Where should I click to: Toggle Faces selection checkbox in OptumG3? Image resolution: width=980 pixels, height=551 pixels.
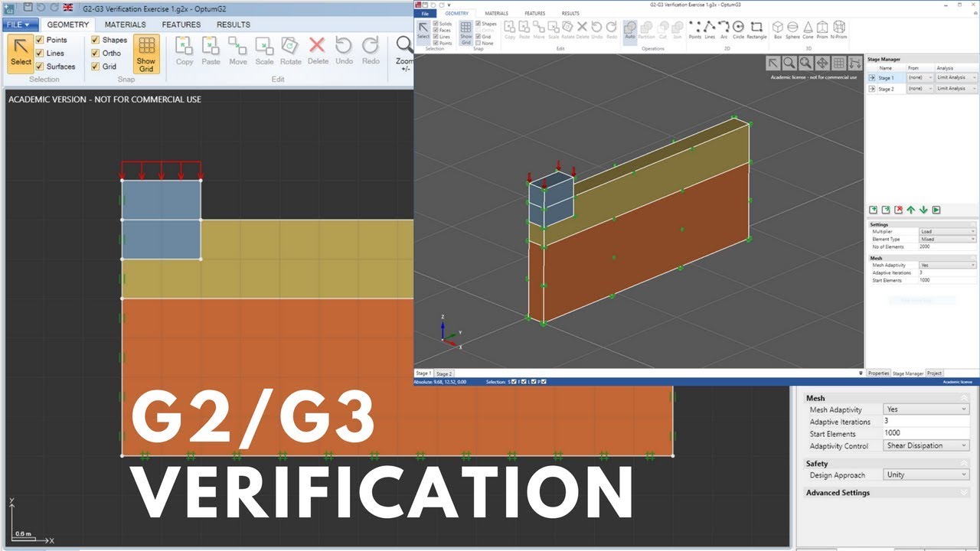[x=436, y=30]
